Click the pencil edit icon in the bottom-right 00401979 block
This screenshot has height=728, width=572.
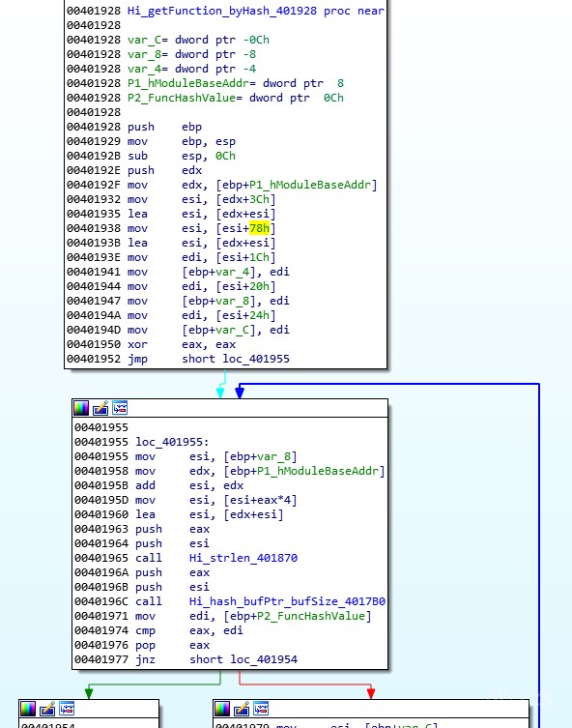tap(242, 709)
